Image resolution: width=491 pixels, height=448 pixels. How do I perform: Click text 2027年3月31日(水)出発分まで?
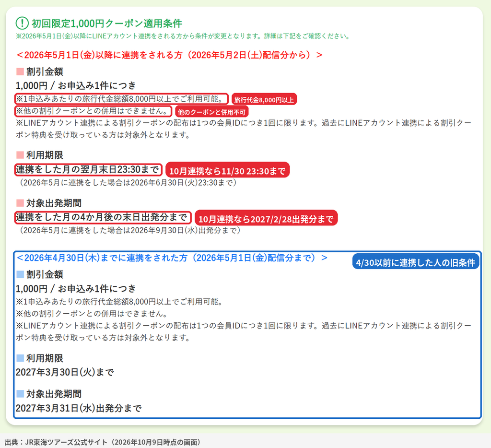(79, 408)
